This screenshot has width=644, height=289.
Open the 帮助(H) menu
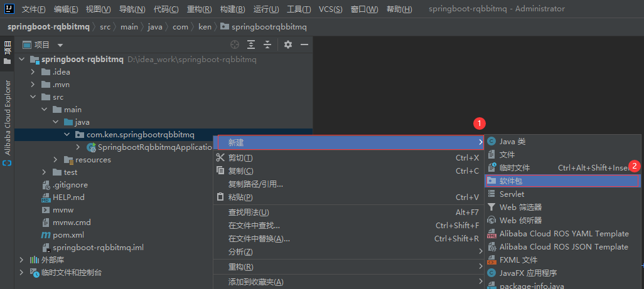pos(399,9)
